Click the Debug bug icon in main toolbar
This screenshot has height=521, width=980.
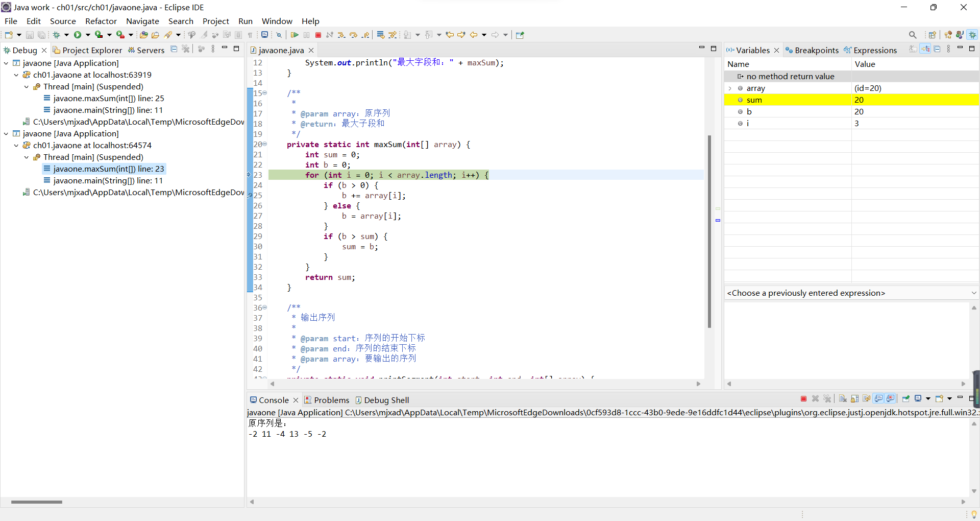tap(57, 35)
